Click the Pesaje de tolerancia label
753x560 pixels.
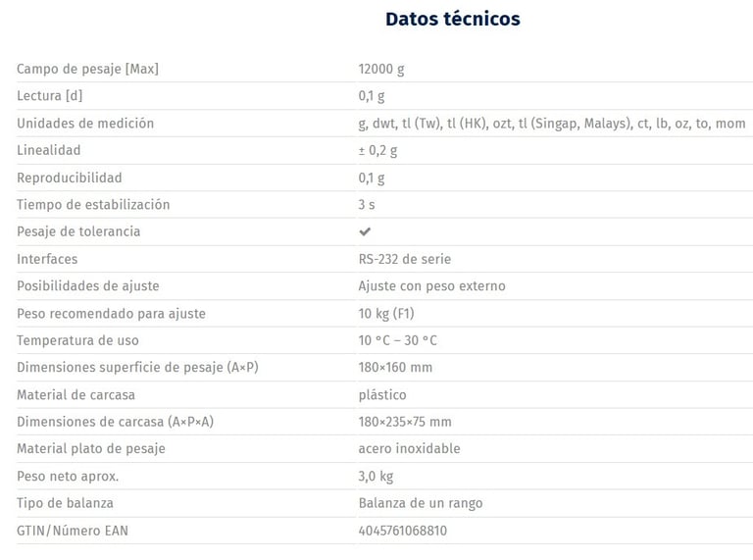pos(78,231)
